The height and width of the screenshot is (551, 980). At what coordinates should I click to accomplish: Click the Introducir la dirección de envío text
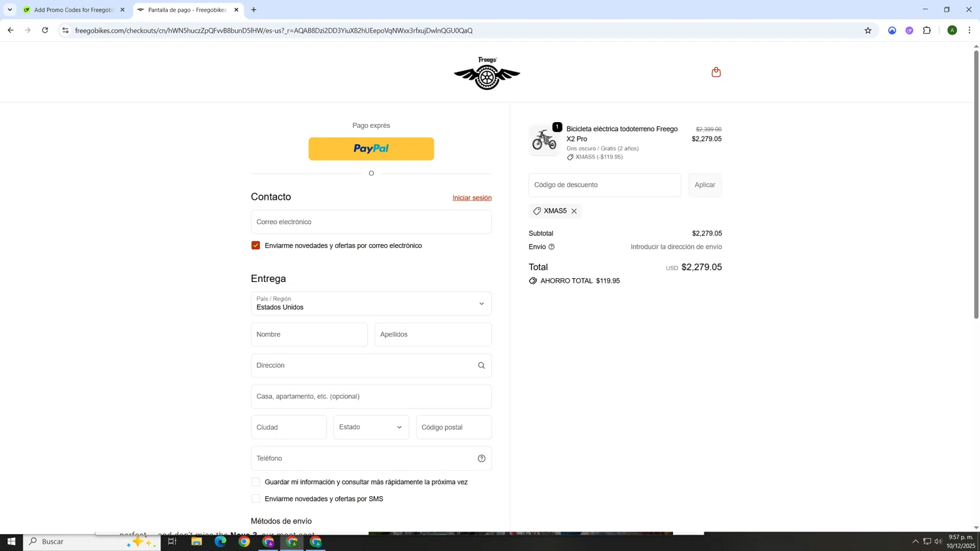(x=676, y=247)
